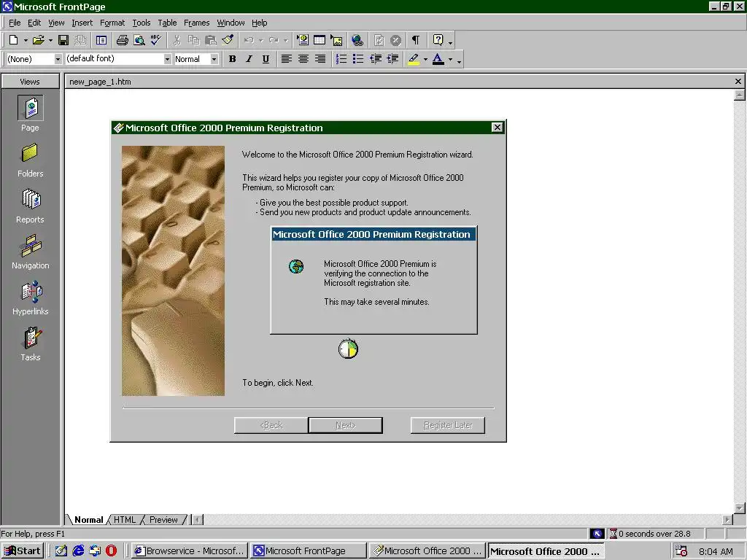Viewport: 747px width, 560px height.
Task: Click the Windows Start button
Action: click(x=23, y=551)
